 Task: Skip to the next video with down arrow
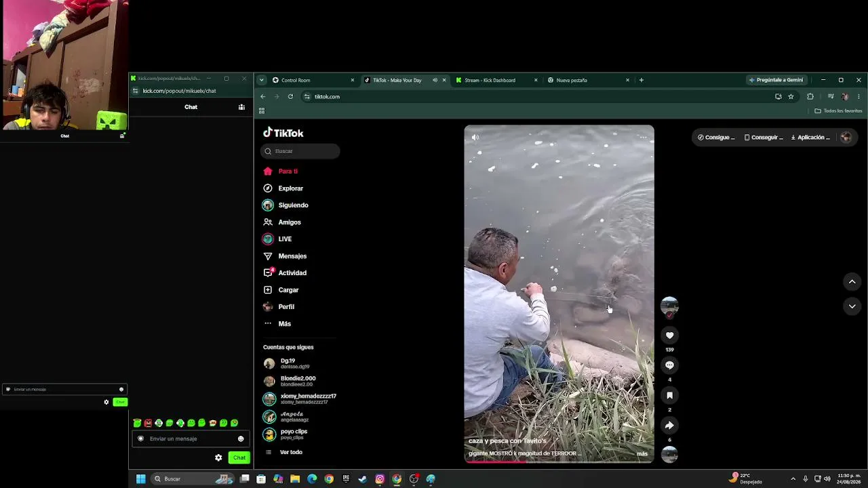[852, 306]
